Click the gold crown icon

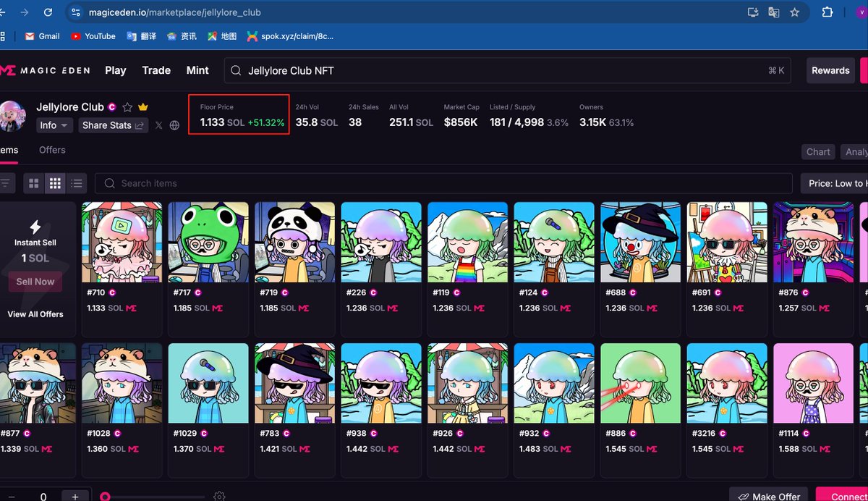[x=143, y=107]
